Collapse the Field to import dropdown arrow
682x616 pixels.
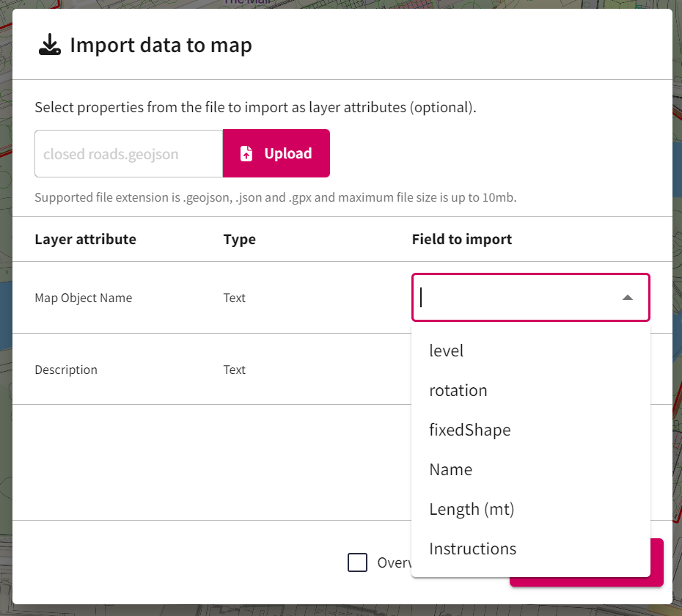pyautogui.click(x=627, y=298)
